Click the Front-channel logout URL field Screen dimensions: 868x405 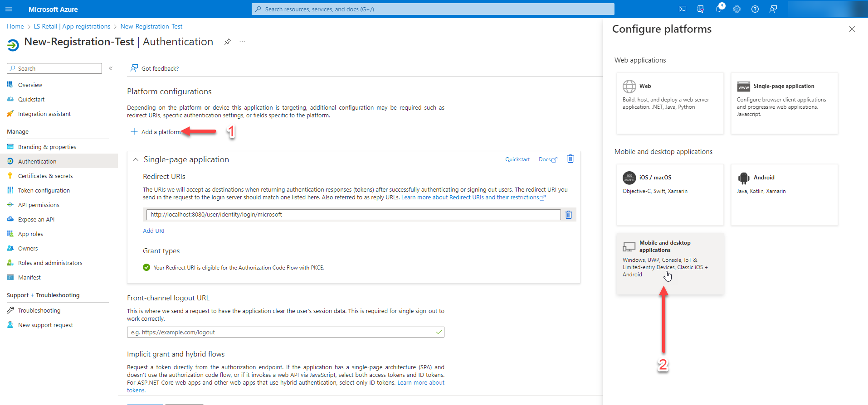281,332
